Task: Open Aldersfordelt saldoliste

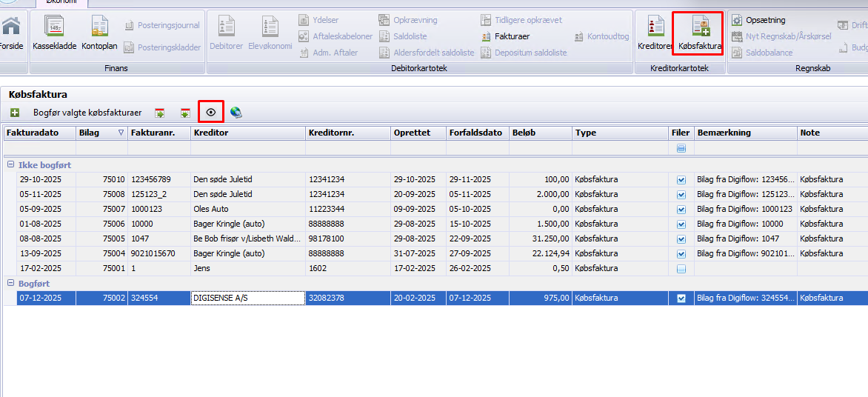Action: tap(427, 53)
